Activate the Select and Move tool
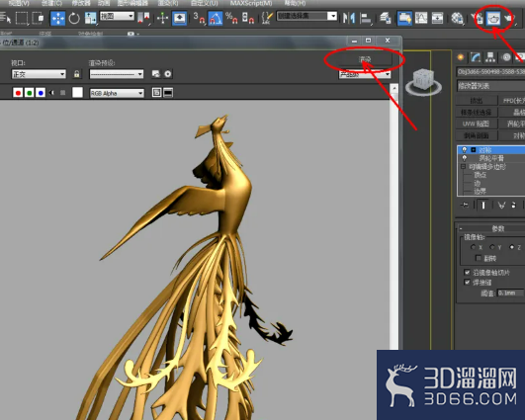Image resolution: width=525 pixels, height=420 pixels. click(x=57, y=18)
